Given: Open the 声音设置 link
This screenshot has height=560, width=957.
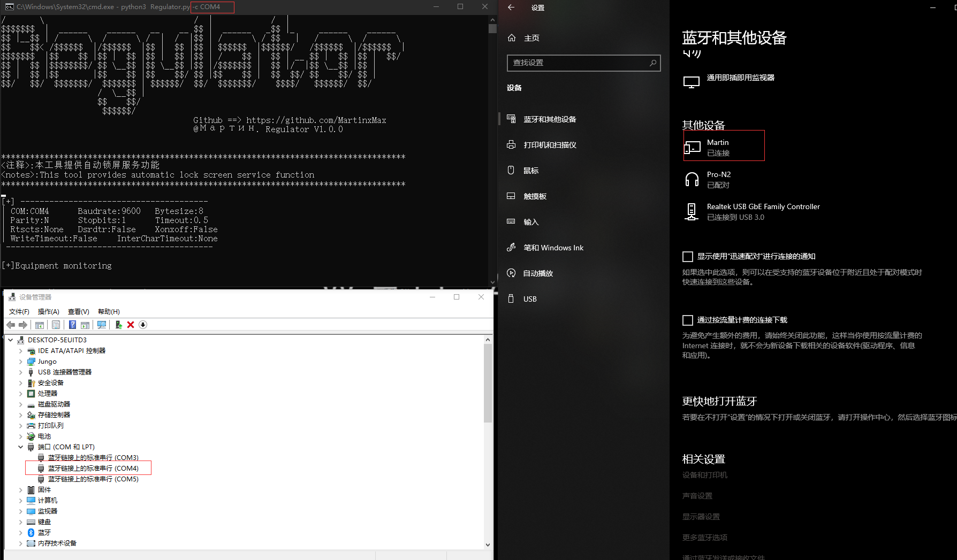Looking at the screenshot, I should tap(697, 496).
